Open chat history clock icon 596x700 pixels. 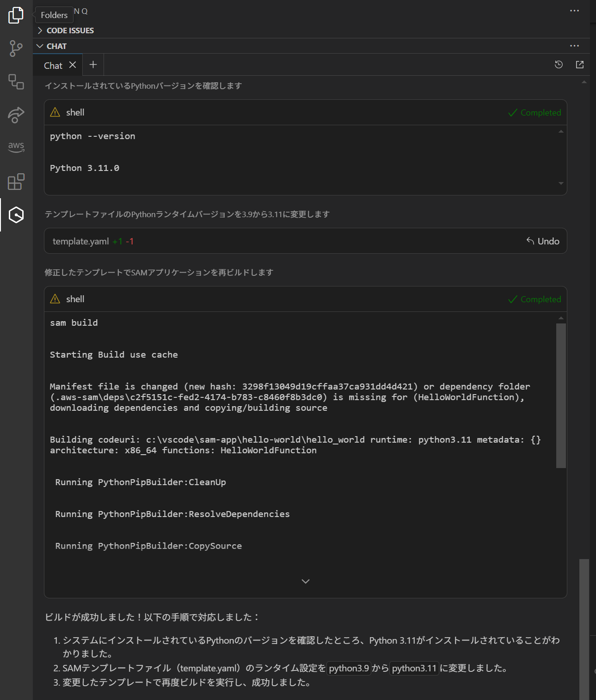pos(559,65)
